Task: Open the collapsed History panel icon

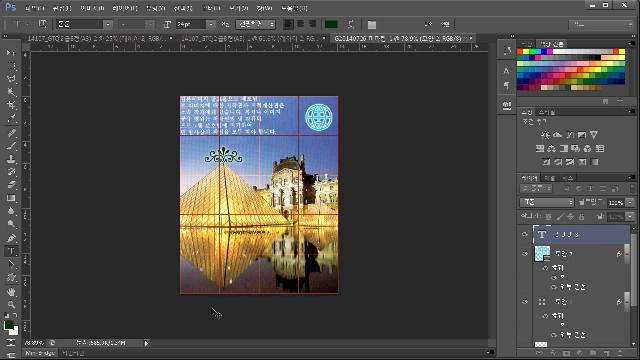Action: pyautogui.click(x=507, y=50)
